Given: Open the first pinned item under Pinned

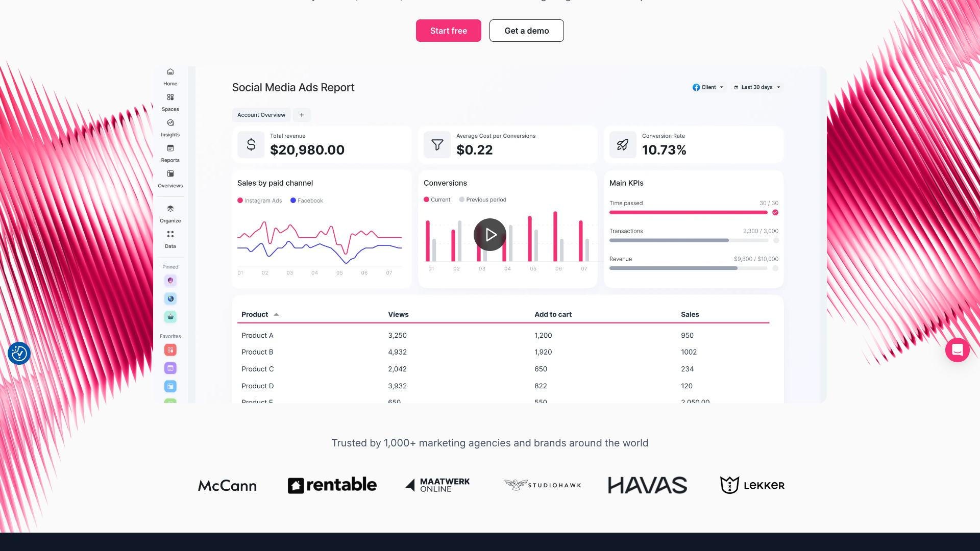Looking at the screenshot, I should (x=170, y=280).
